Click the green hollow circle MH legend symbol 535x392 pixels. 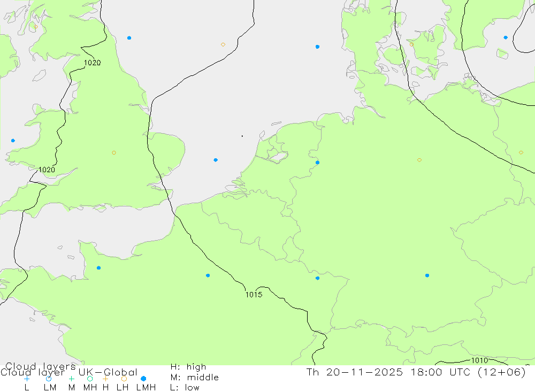pos(90,379)
